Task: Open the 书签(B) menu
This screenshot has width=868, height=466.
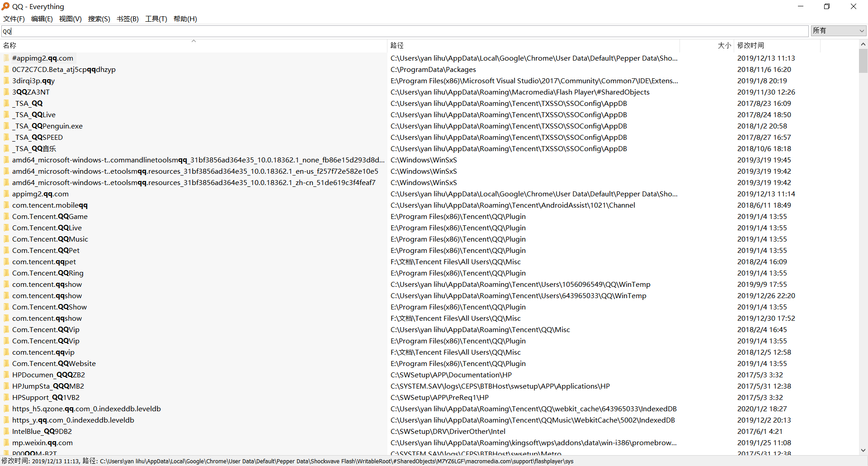Action: 127,19
